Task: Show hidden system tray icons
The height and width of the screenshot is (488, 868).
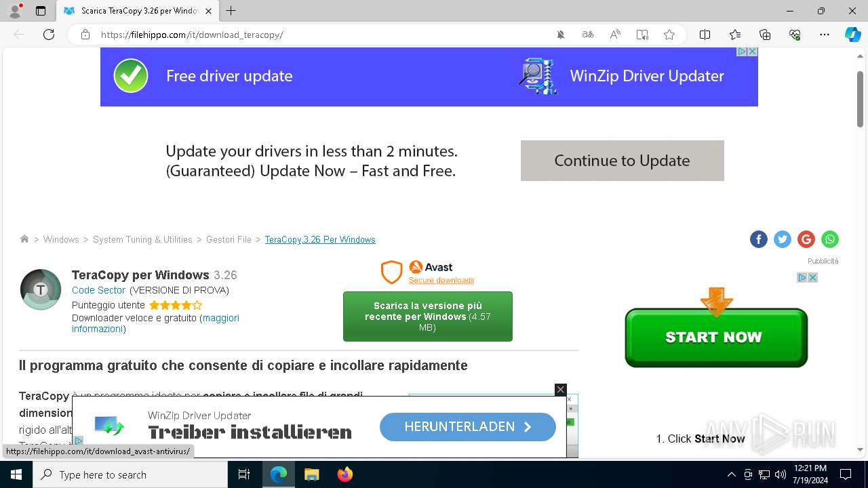Action: 731,474
